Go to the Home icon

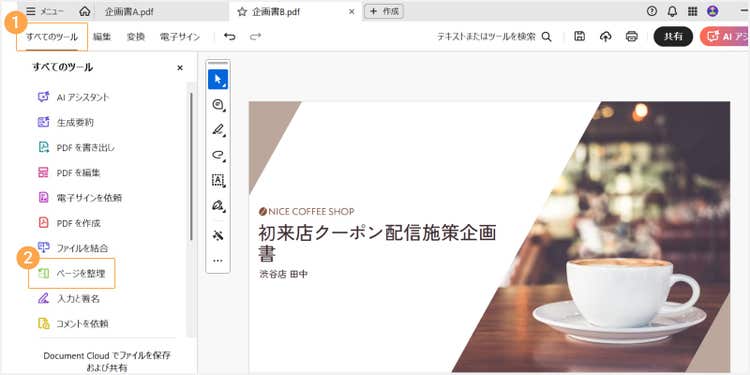pos(85,11)
